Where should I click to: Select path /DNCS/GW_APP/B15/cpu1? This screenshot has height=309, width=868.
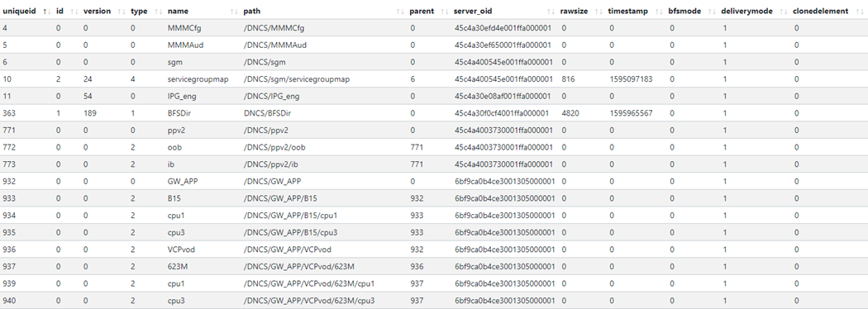pyautogui.click(x=291, y=216)
